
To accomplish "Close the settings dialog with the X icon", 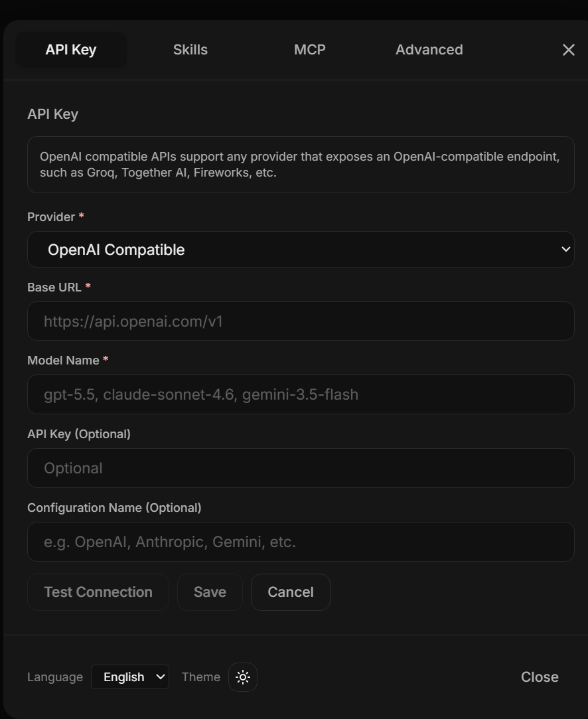I will click(x=568, y=50).
